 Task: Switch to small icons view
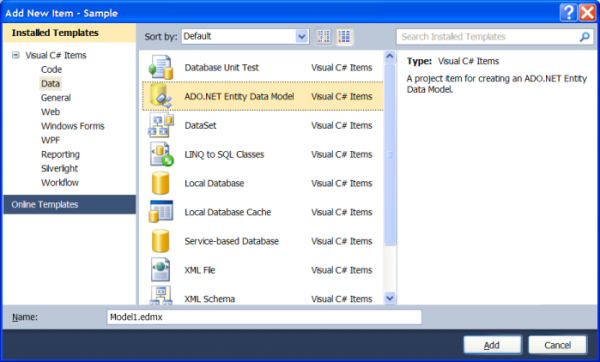[x=323, y=37]
